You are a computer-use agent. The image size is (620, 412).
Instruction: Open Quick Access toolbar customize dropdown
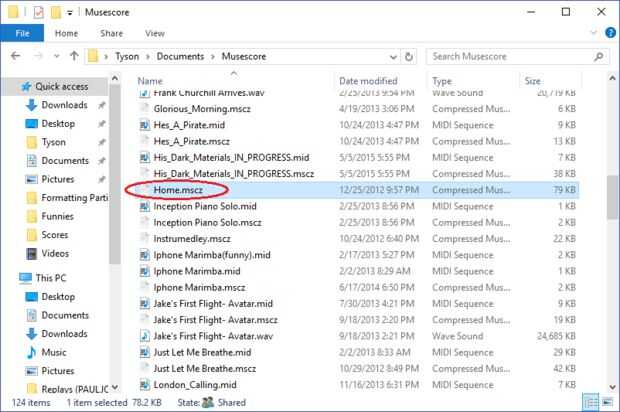[70, 13]
